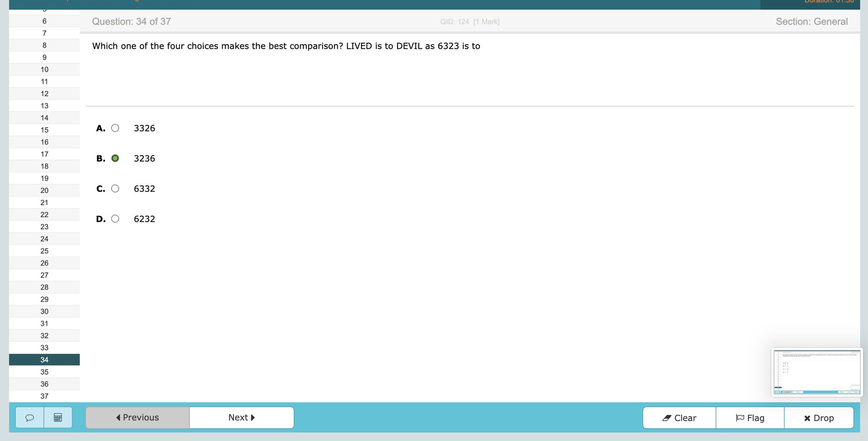This screenshot has width=868, height=441.
Task: Select answer option D, 6232
Action: 115,219
